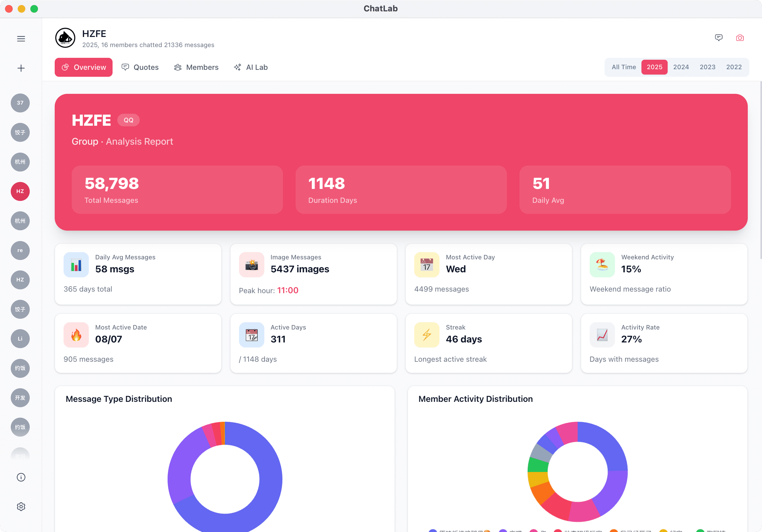Open settings with the gear icon
Image resolution: width=762 pixels, height=532 pixels.
[x=21, y=506]
